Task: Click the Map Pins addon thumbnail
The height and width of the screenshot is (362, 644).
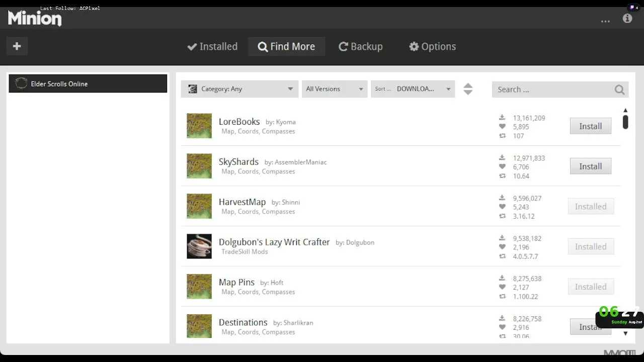Action: tap(199, 287)
